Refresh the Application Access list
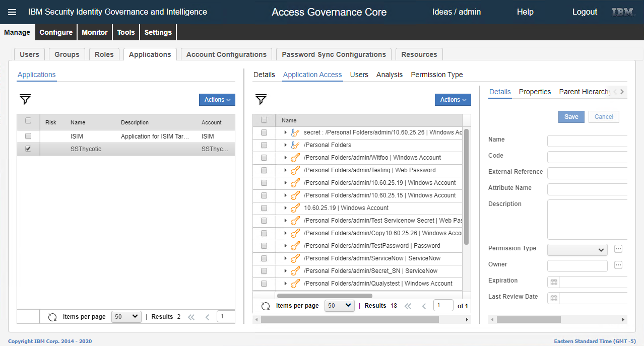Viewport: 644px width, 346px height. (x=266, y=305)
